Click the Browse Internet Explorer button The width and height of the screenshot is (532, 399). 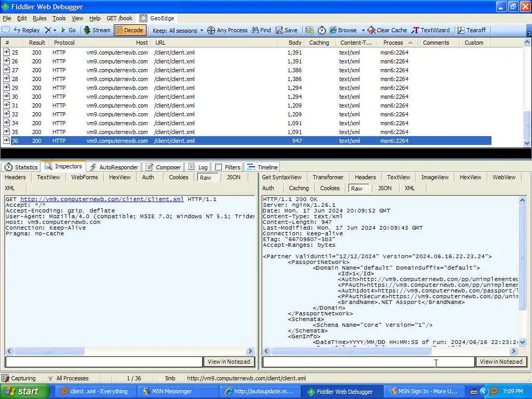(343, 30)
